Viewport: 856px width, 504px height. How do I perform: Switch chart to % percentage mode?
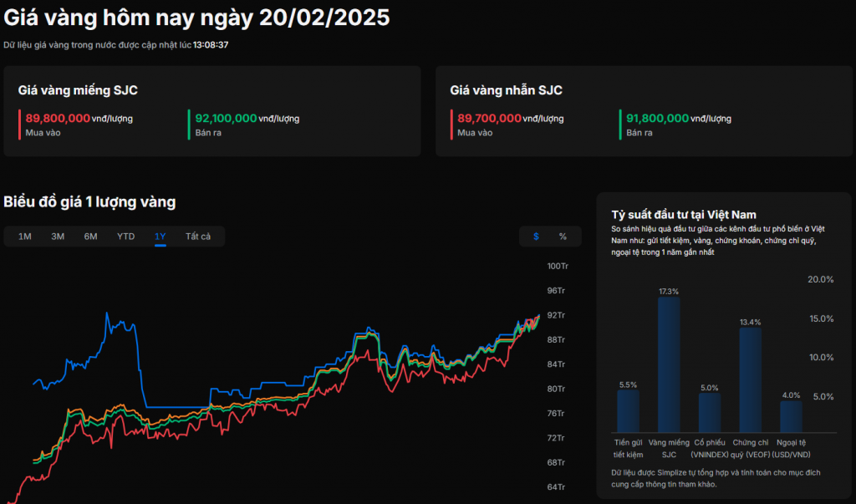[x=563, y=237]
